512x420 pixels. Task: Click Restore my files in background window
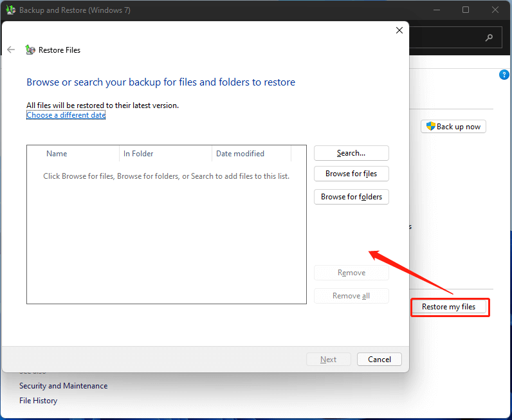coord(449,307)
